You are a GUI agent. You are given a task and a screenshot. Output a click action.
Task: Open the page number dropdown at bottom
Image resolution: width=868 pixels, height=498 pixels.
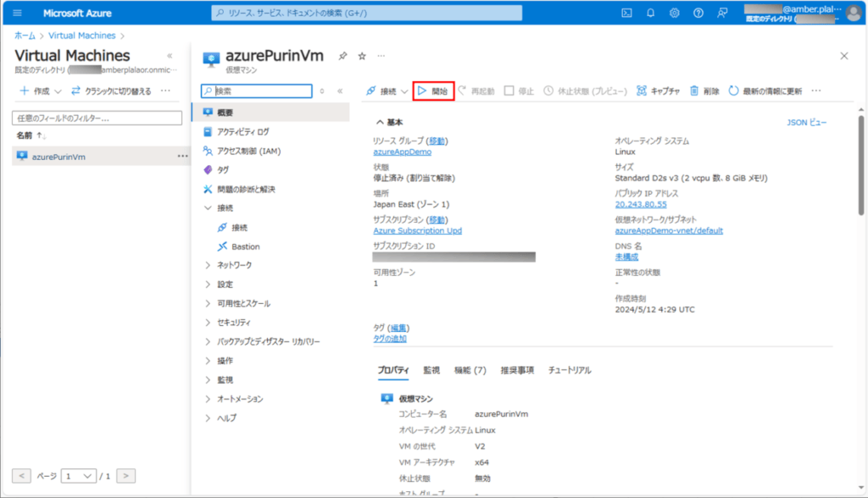tap(78, 475)
